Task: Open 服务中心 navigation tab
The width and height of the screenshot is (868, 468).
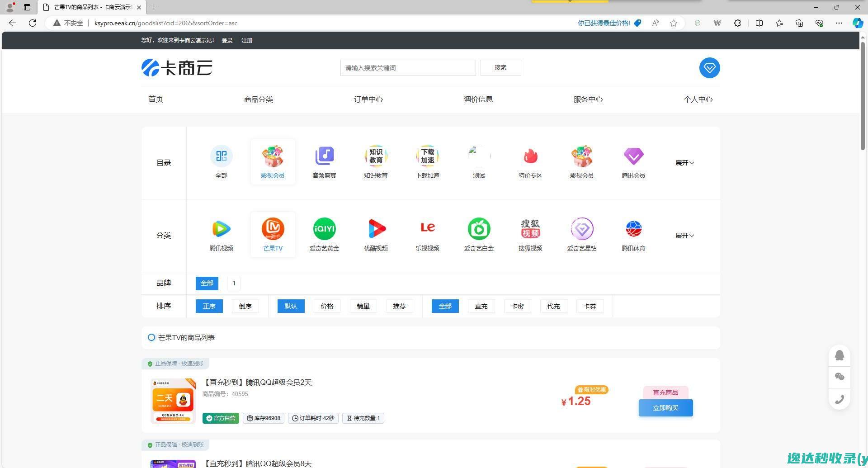Action: point(588,99)
